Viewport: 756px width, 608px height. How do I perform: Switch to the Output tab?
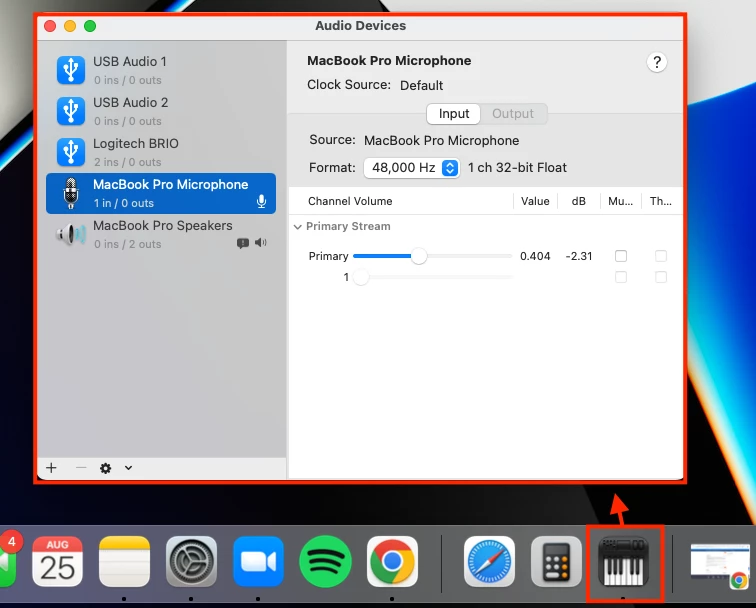513,114
